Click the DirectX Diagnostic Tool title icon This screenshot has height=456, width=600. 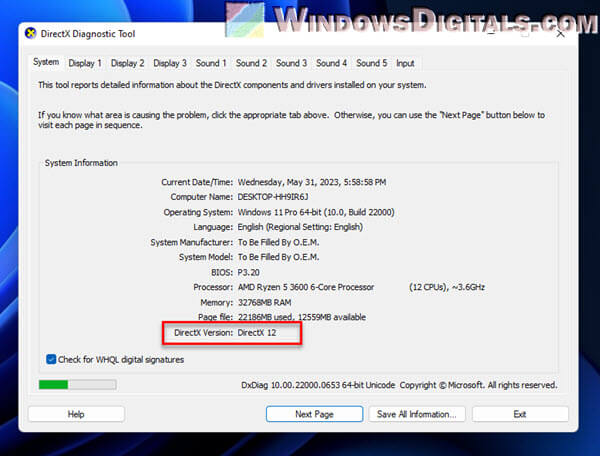click(31, 34)
